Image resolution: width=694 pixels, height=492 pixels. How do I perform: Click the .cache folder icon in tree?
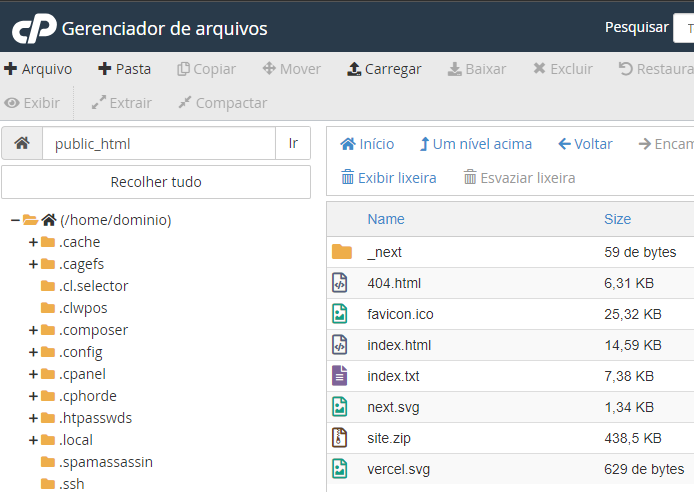coord(48,242)
